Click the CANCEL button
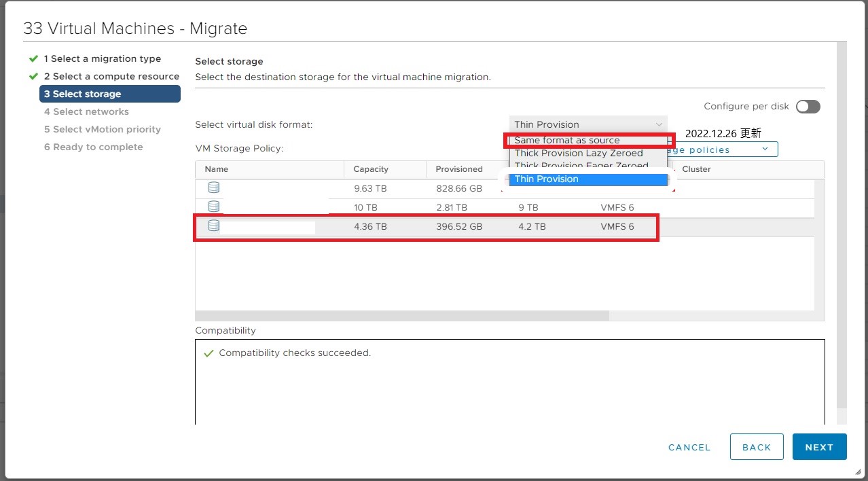 pos(689,447)
